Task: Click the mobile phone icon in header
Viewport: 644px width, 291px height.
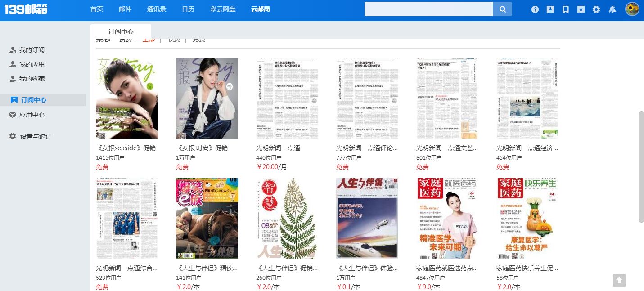Action: pyautogui.click(x=566, y=9)
